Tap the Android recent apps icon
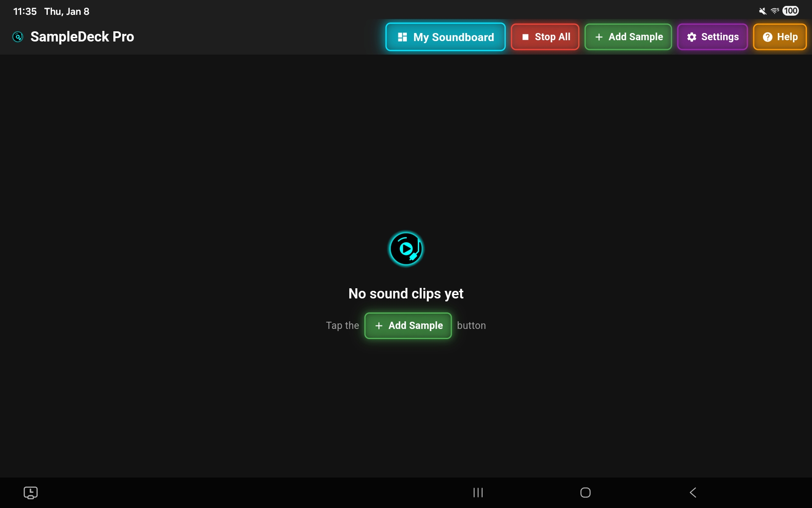The height and width of the screenshot is (508, 812). point(478,492)
